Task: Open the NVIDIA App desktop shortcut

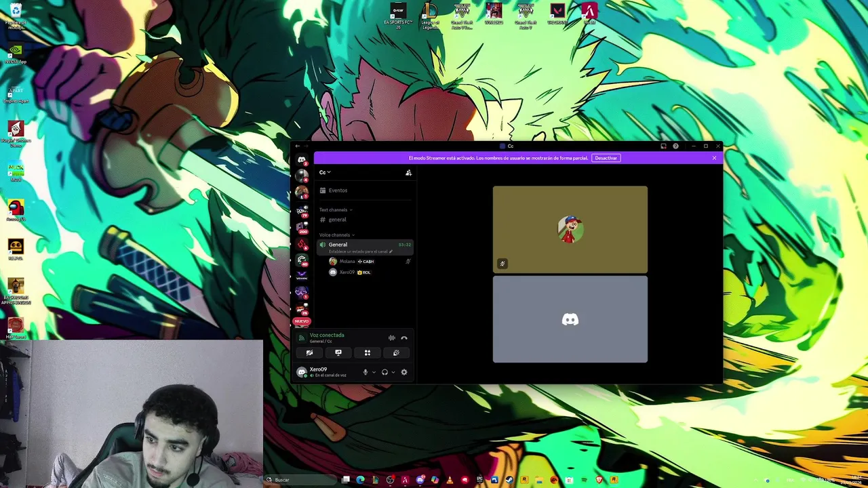Action: (16, 54)
